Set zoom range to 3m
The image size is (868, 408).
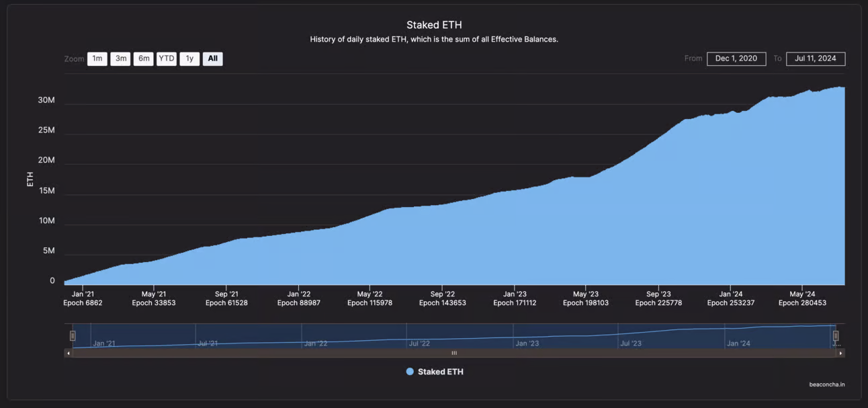point(120,59)
